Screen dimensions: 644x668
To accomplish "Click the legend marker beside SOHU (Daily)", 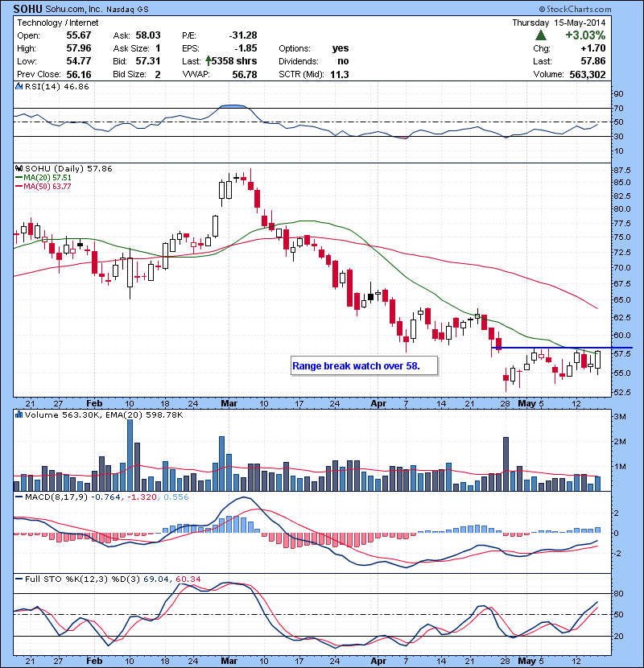I will (17, 168).
